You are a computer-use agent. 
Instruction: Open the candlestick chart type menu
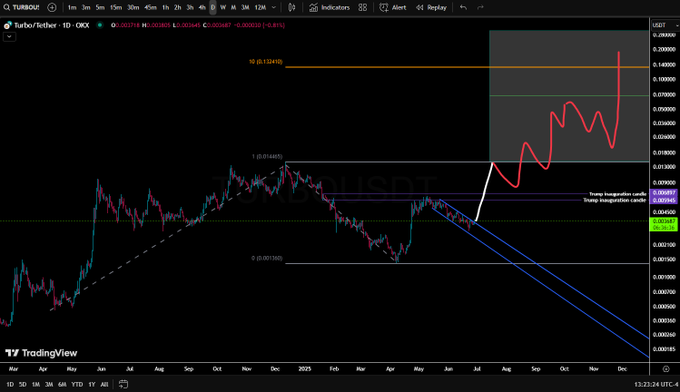tap(292, 7)
